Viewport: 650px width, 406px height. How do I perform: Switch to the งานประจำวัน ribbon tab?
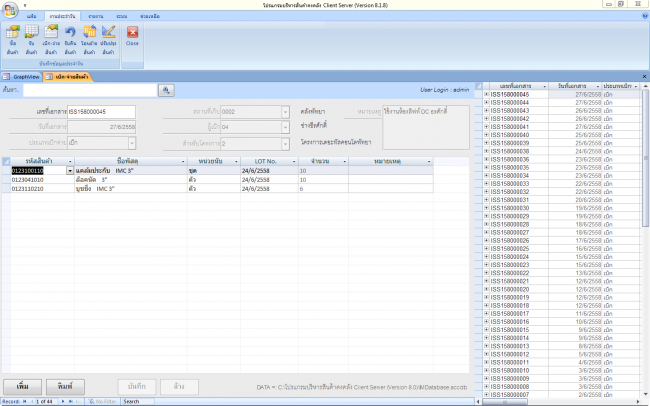pos(62,16)
